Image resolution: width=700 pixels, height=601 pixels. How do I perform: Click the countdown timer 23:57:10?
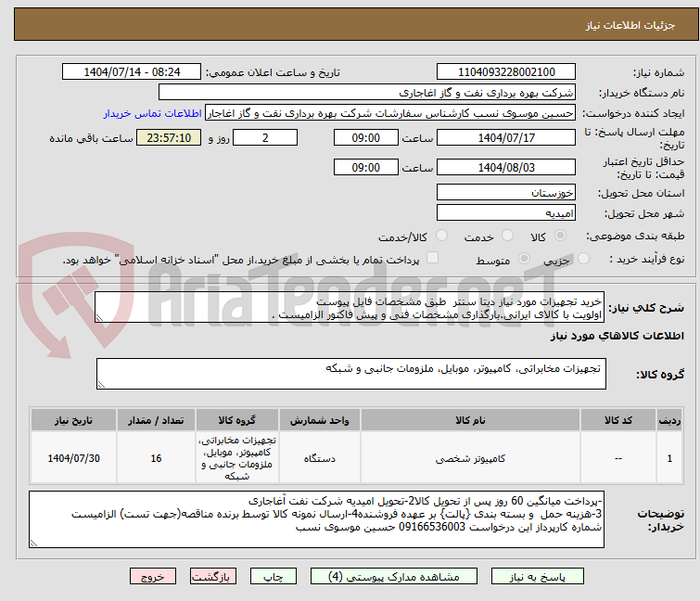point(169,137)
